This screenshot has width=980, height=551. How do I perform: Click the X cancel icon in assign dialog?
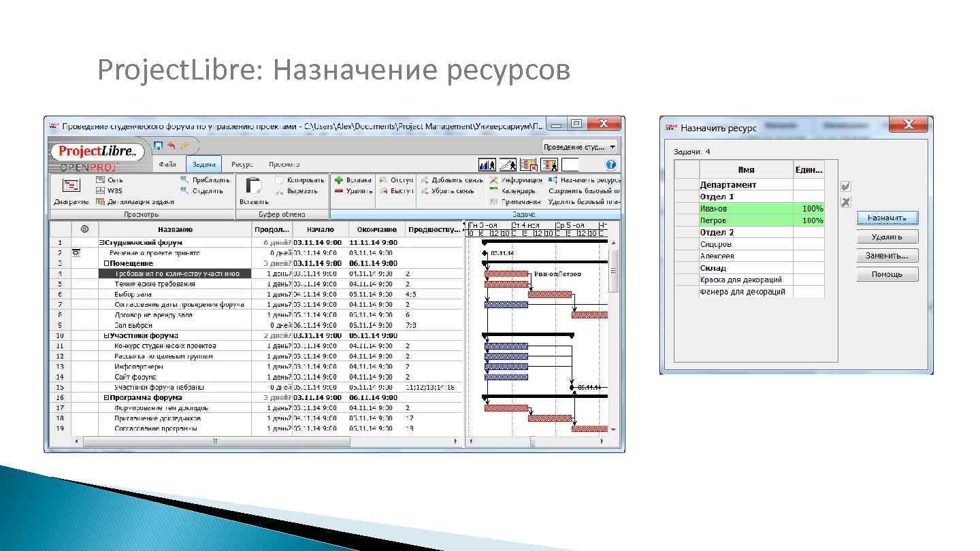pyautogui.click(x=846, y=202)
